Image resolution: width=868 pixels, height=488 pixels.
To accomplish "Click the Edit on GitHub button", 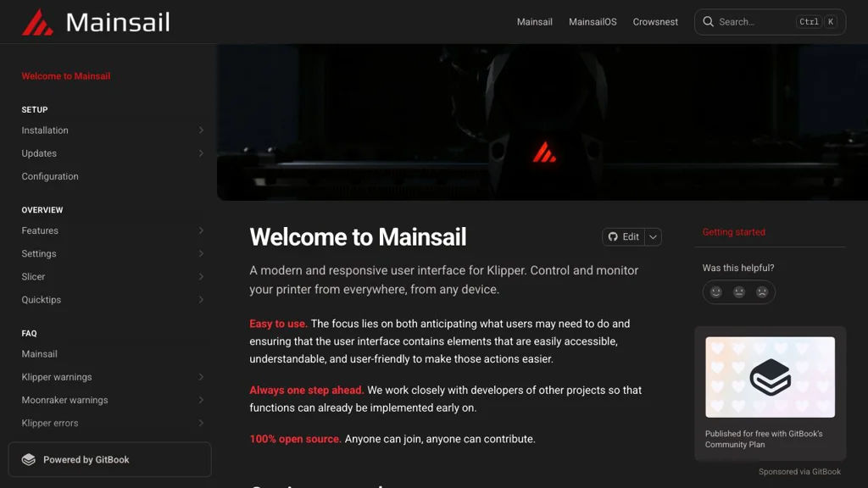I will tap(623, 237).
